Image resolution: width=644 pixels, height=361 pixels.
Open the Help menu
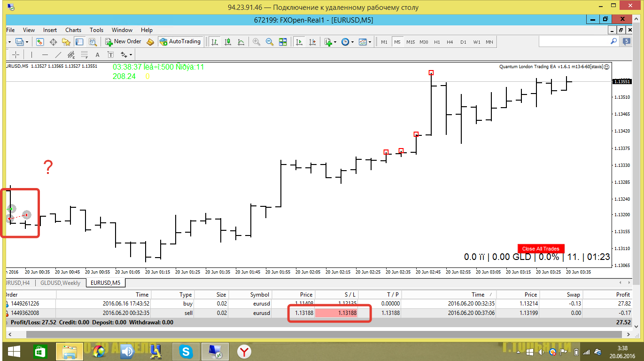(x=147, y=30)
